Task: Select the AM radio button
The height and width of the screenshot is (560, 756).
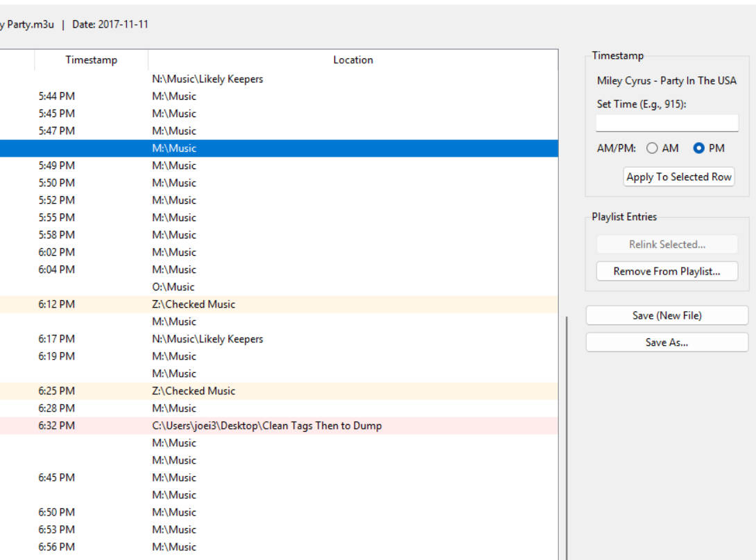Action: point(651,148)
